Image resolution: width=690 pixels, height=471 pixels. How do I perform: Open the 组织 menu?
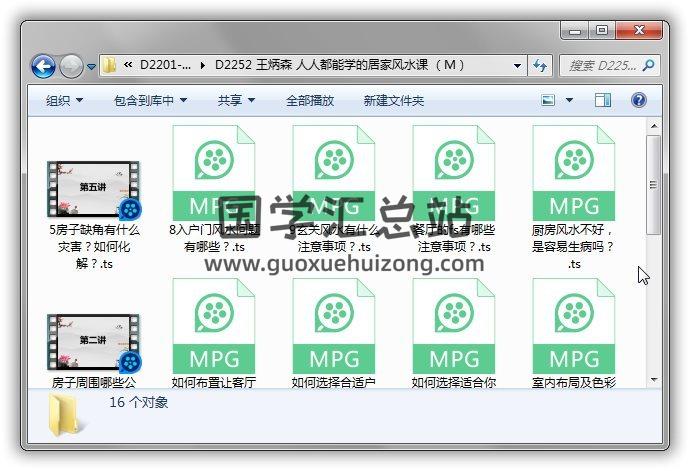(64, 101)
